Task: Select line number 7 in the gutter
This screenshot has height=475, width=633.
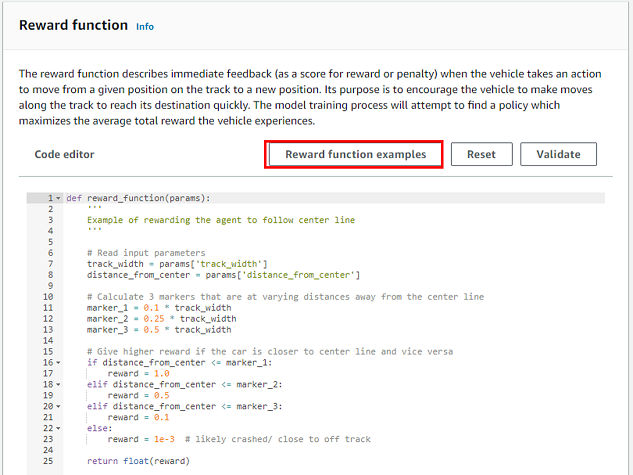Action: point(49,264)
